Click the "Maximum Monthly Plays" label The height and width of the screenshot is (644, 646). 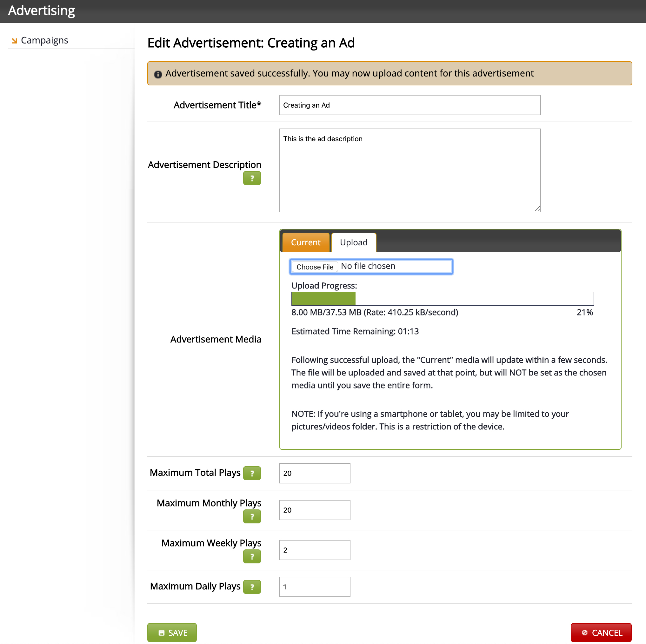[x=209, y=503]
